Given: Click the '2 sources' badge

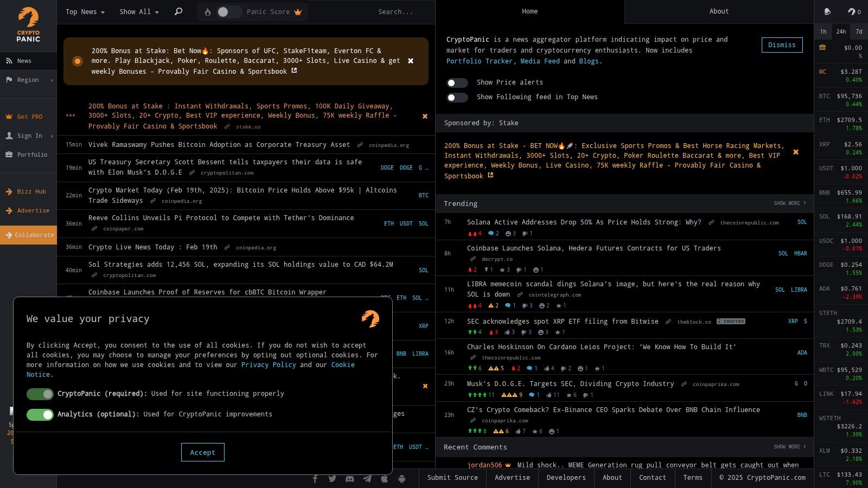Looking at the screenshot, I should click(731, 322).
